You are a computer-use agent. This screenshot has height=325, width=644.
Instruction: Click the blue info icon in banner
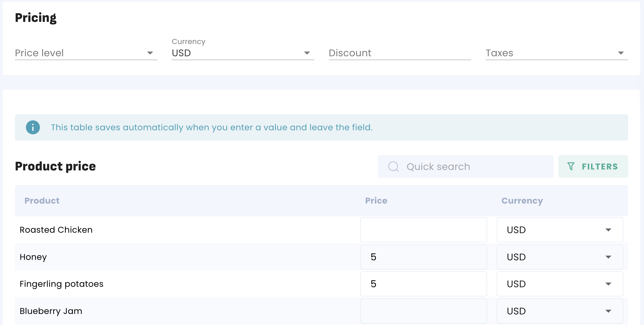coord(33,127)
